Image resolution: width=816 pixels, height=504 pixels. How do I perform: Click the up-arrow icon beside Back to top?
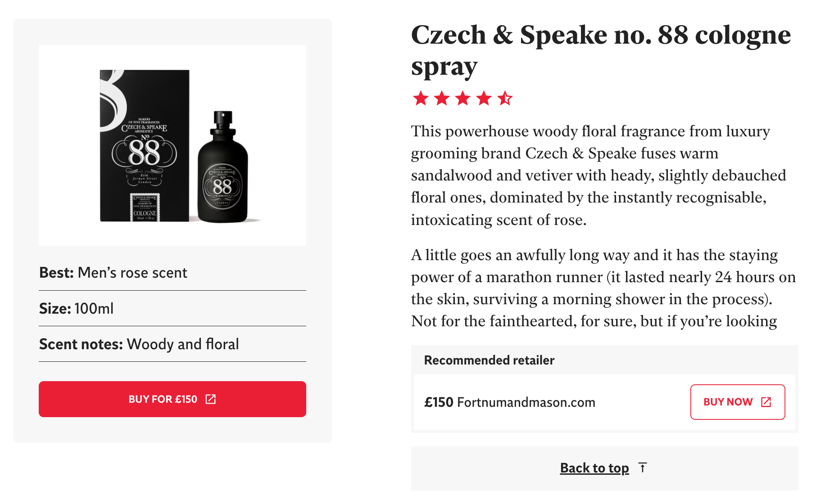(643, 468)
